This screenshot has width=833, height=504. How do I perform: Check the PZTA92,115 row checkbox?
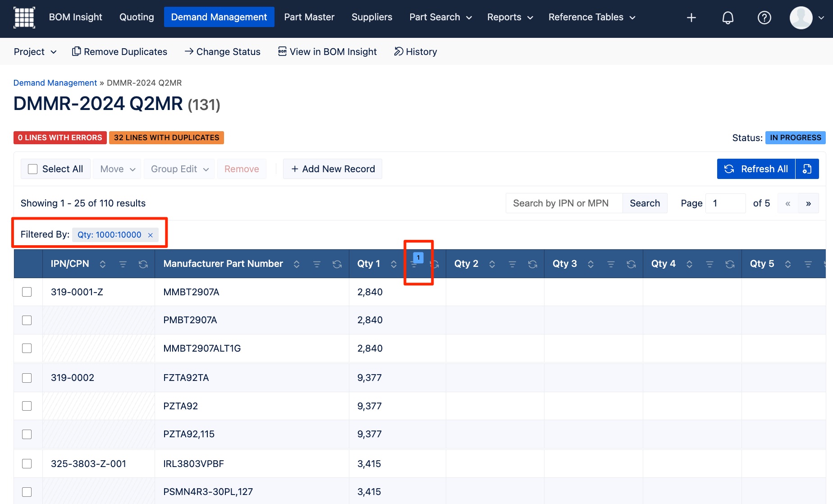point(27,434)
